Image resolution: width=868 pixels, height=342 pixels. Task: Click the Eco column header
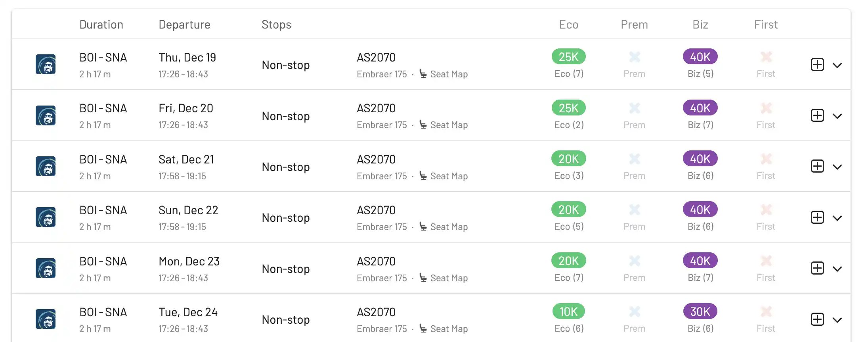[x=568, y=25]
